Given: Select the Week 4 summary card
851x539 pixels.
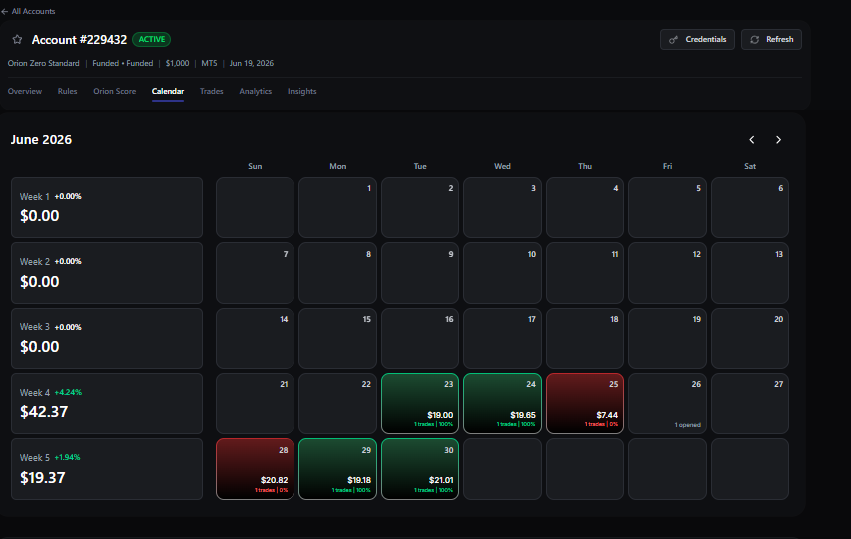Looking at the screenshot, I should pos(107,403).
